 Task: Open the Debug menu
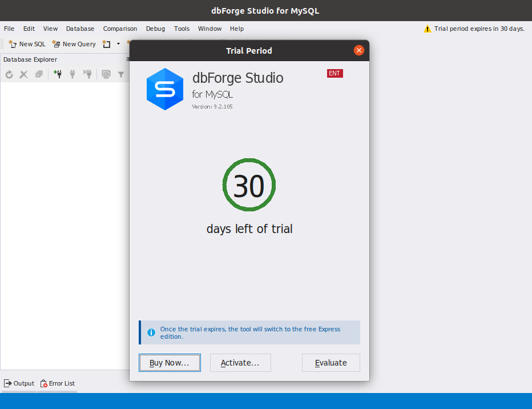(155, 29)
